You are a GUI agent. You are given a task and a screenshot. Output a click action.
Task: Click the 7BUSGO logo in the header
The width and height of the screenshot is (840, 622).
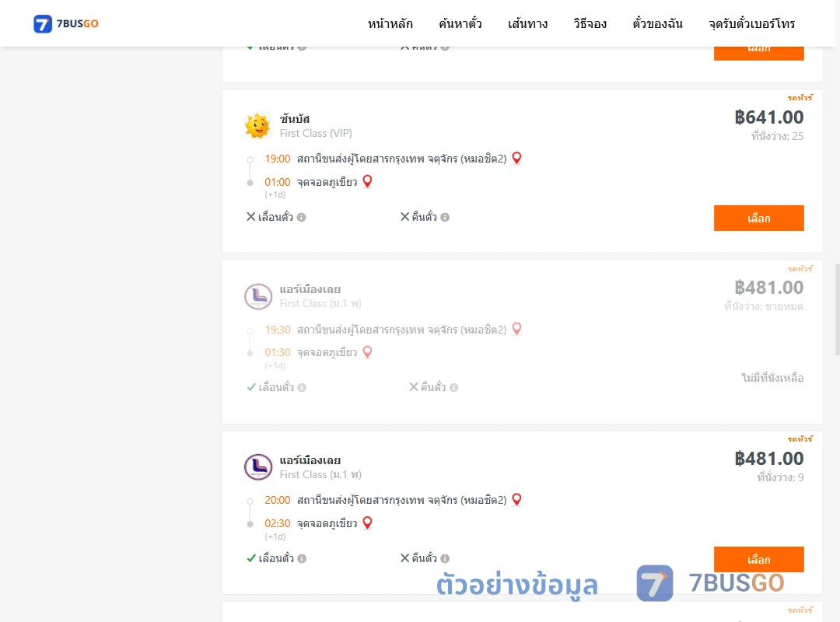pyautogui.click(x=66, y=23)
